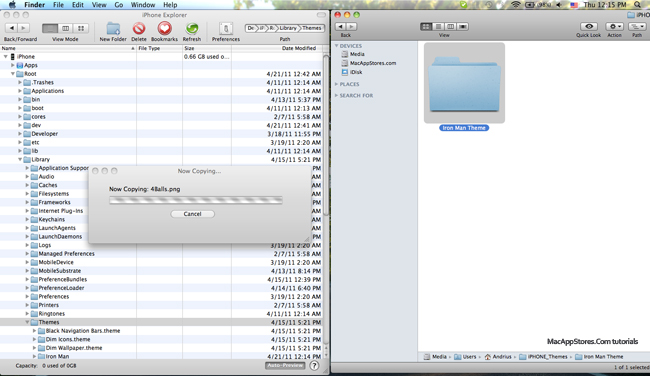Viewport: 650px width, 376px height.
Task: Switch Finder to column view
Action: click(450, 27)
